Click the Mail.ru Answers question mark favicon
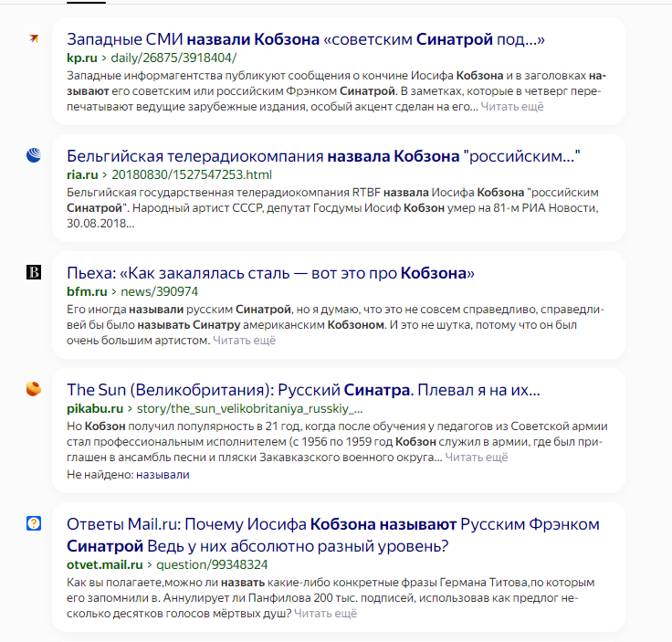 pos(34,523)
